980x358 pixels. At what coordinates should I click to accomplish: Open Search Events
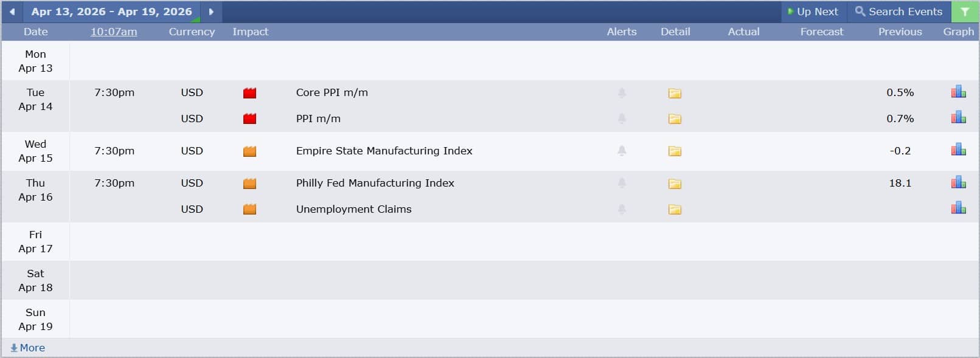tap(898, 12)
